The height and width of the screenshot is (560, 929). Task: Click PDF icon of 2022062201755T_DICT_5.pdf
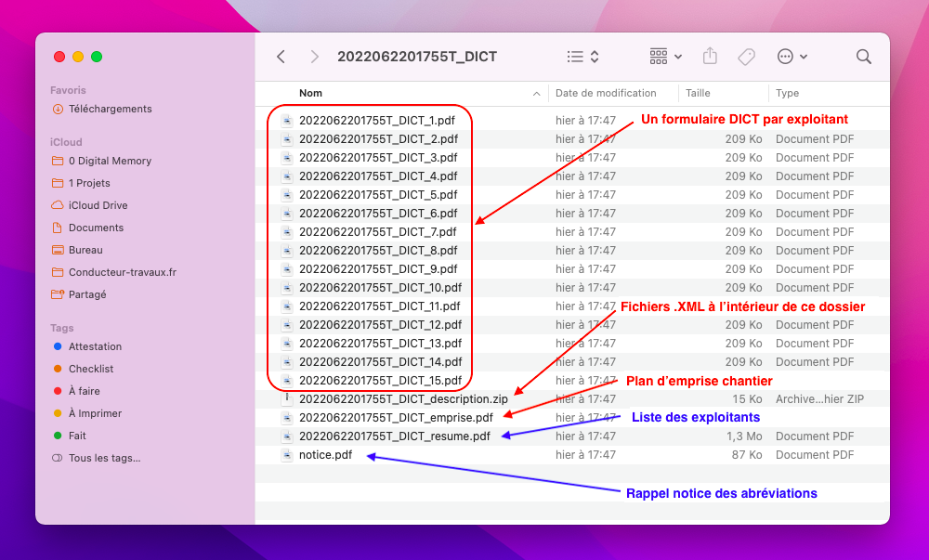pos(287,195)
